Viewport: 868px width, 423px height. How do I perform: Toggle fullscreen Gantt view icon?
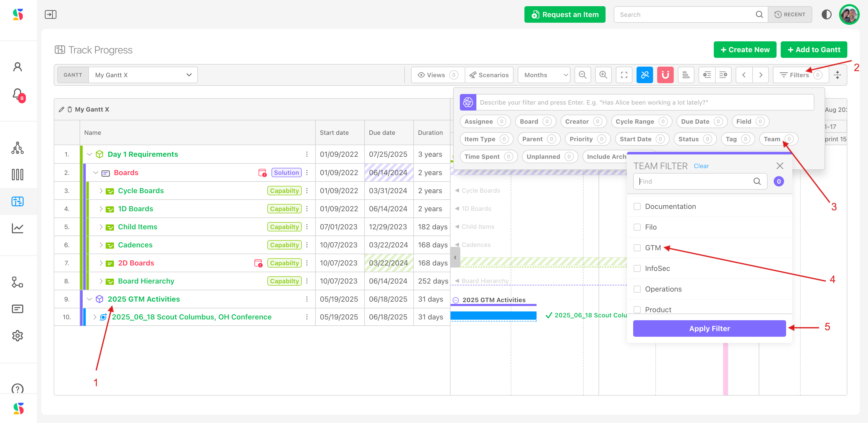pyautogui.click(x=624, y=75)
